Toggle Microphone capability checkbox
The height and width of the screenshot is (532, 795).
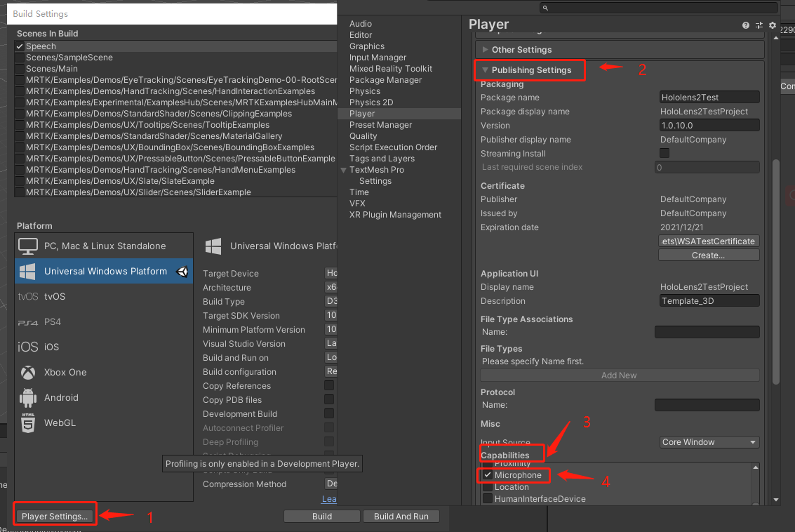487,474
